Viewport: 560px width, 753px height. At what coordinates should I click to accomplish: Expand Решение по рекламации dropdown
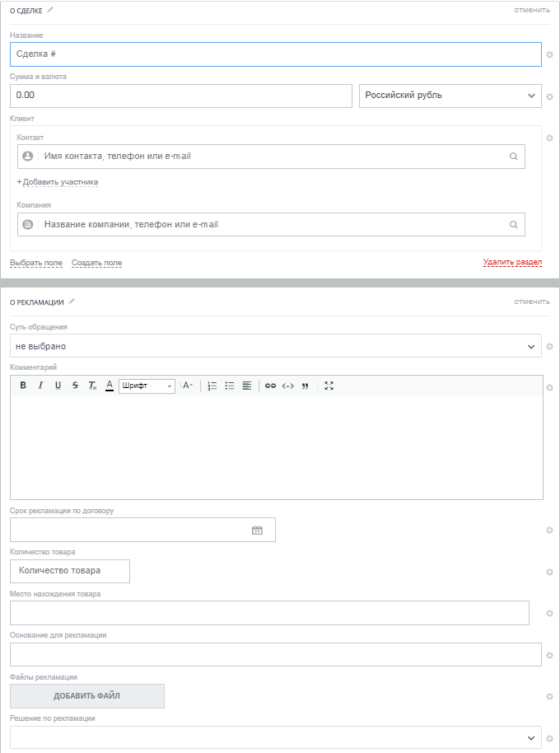[x=276, y=738]
